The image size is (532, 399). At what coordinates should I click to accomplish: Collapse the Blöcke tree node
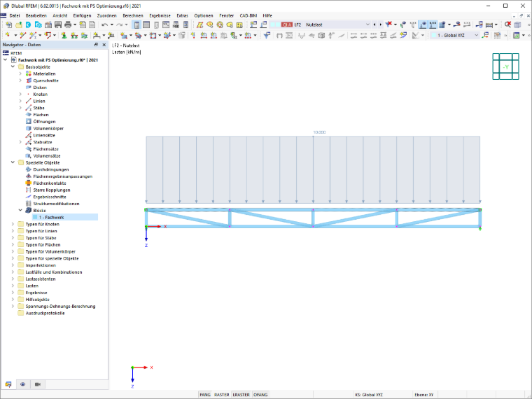20,211
